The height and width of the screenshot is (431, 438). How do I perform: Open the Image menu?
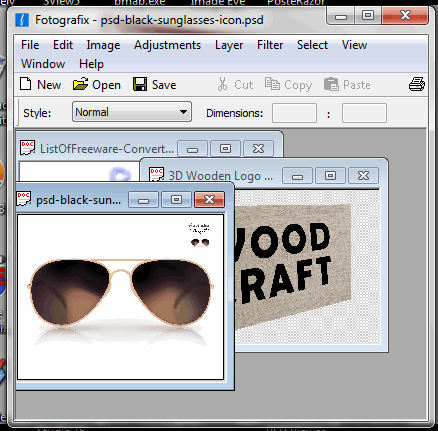tap(103, 45)
